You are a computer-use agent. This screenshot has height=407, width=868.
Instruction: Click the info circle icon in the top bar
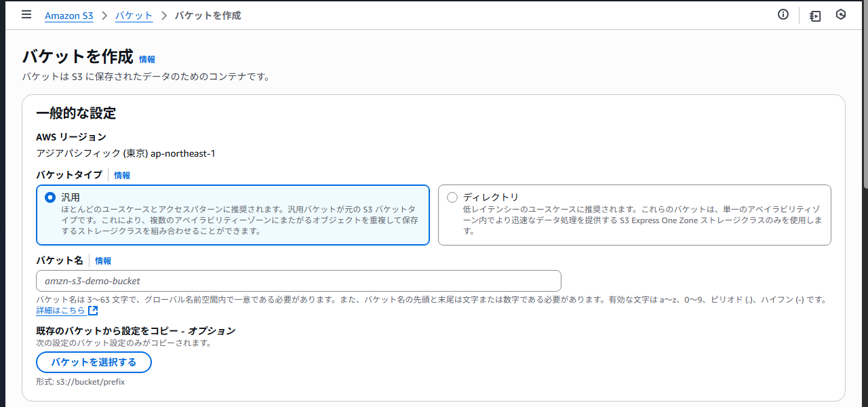pos(783,14)
